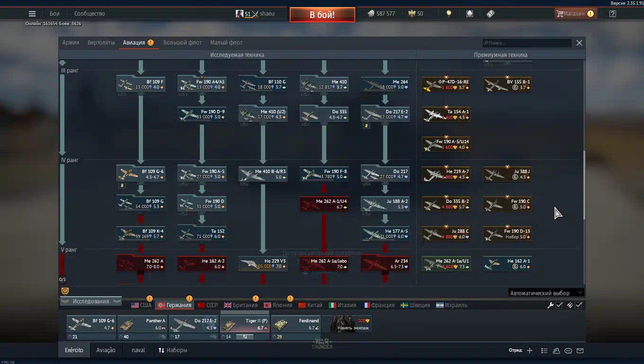Viewport: 644px width, 364px height.
Task: Select the Bf 110 G card
Action: 263,84
